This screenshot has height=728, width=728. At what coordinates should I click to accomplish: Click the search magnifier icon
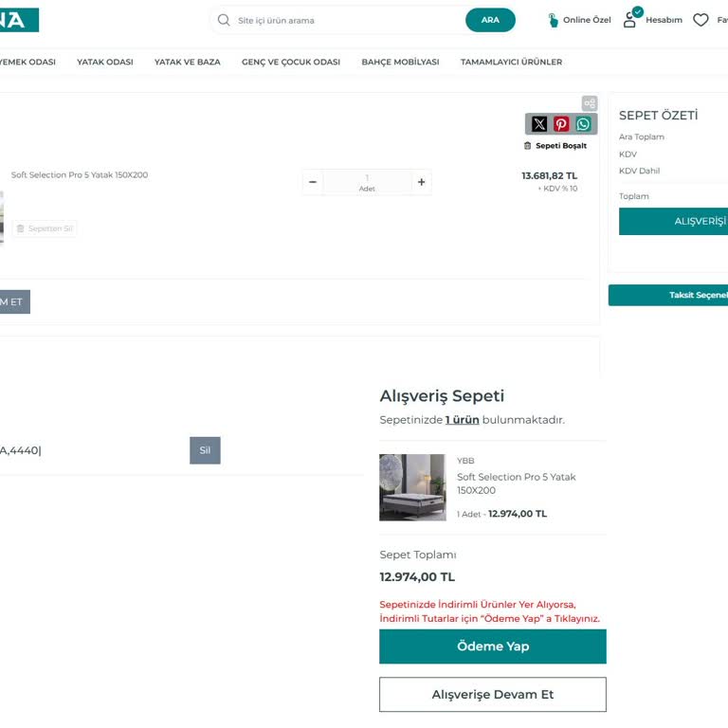click(x=224, y=20)
